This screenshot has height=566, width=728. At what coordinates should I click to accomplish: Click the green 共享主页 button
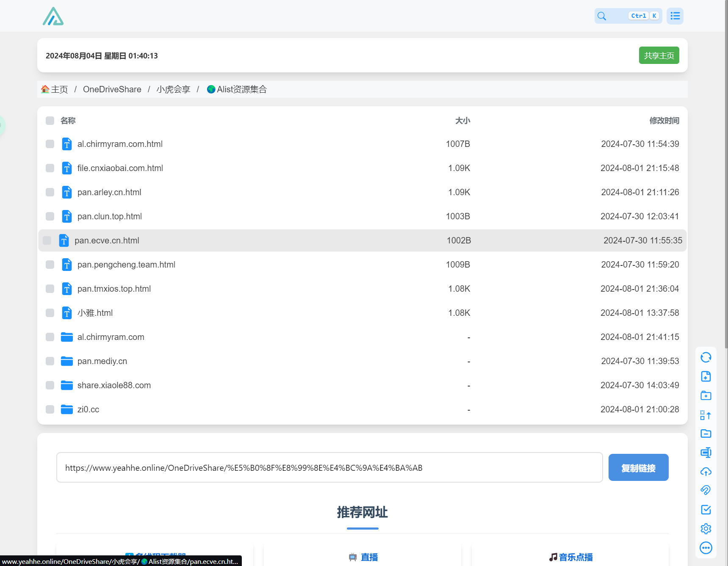(x=659, y=55)
